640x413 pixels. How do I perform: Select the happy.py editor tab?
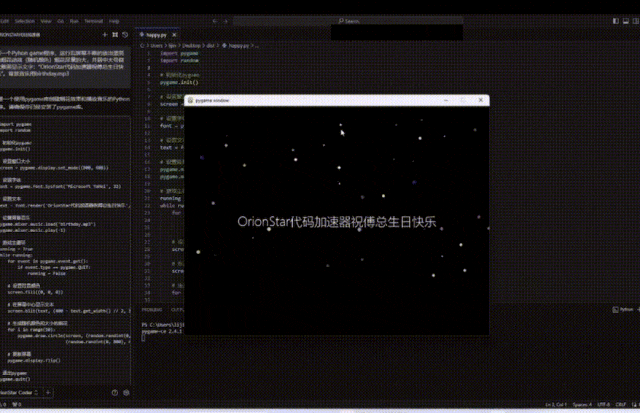(x=156, y=35)
